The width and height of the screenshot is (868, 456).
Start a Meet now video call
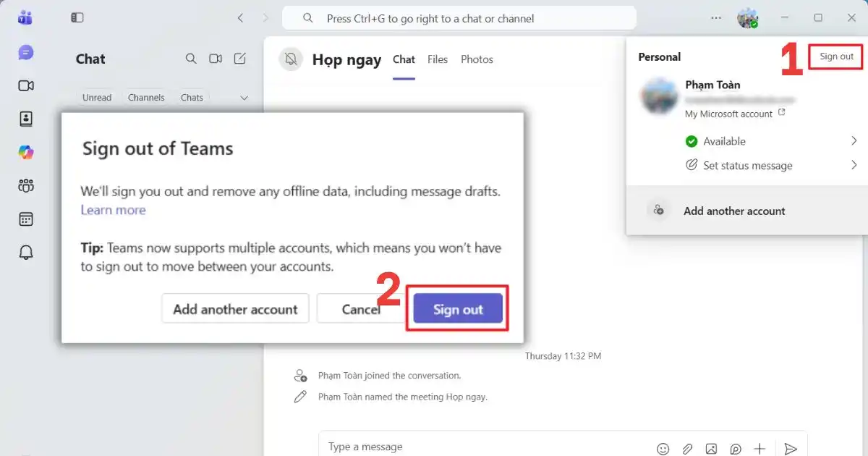(x=216, y=59)
